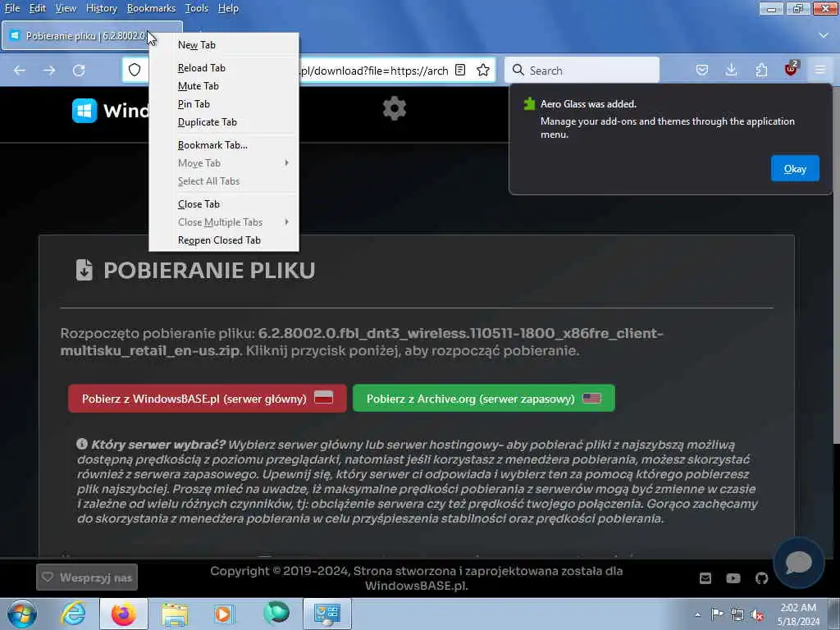Open the Help menu
The width and height of the screenshot is (840, 630).
[x=228, y=8]
